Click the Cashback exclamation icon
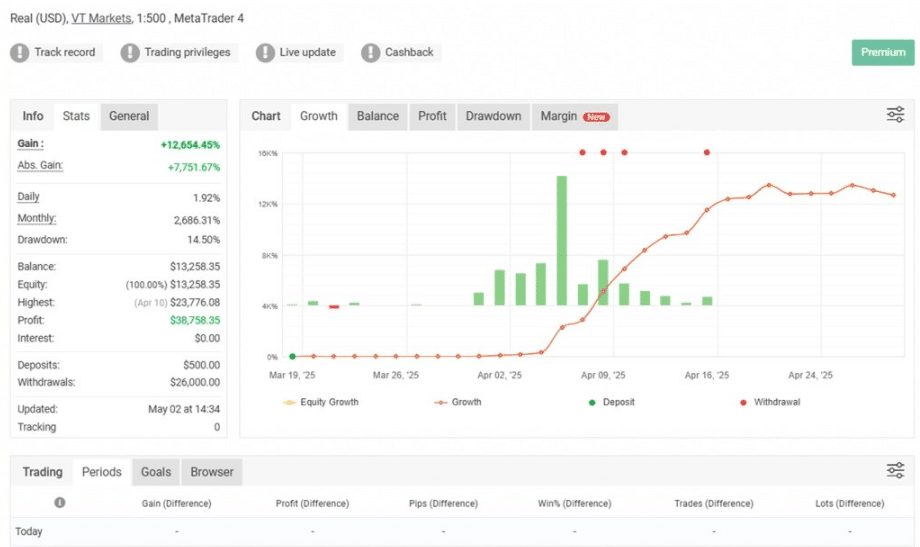 [370, 53]
